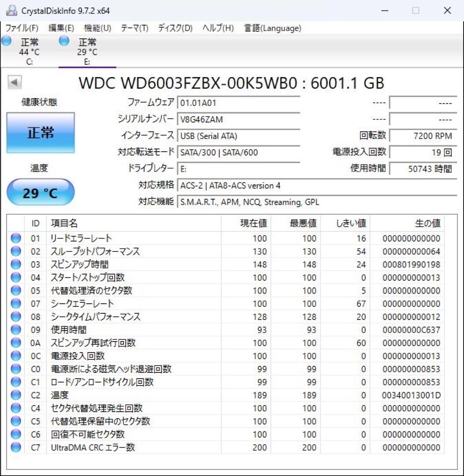Click the status dot for UltraDMA CRC エラー数

(x=15, y=447)
